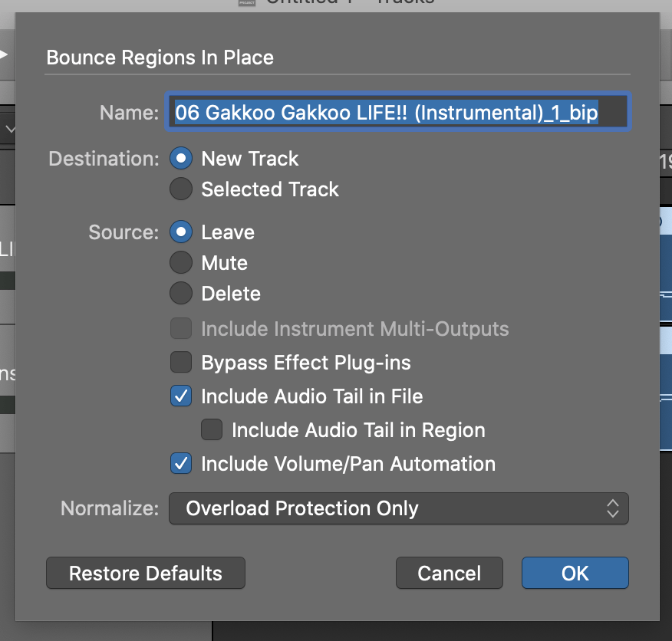Set source to Leave

coord(181,232)
